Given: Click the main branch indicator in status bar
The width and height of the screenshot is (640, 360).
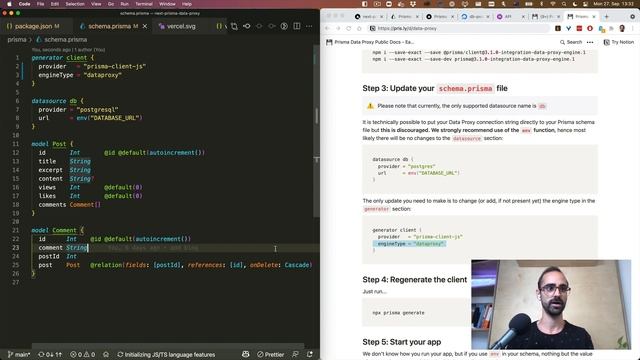Looking at the screenshot, I should pos(19,354).
